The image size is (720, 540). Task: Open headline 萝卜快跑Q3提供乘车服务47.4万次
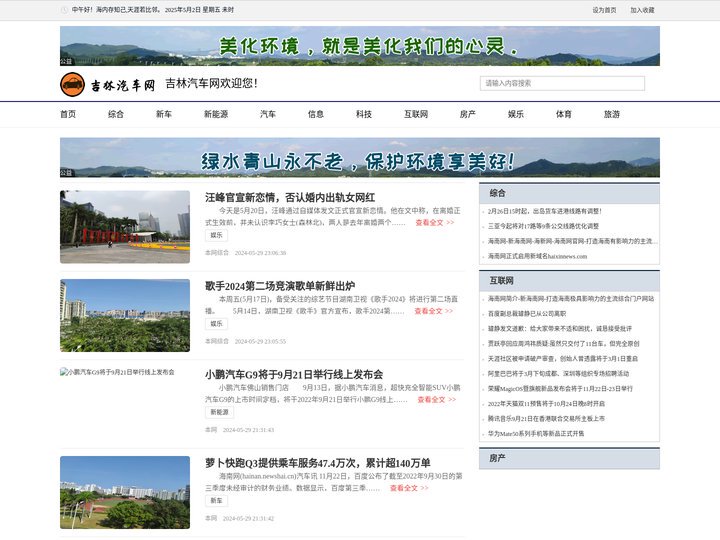pyautogui.click(x=318, y=463)
